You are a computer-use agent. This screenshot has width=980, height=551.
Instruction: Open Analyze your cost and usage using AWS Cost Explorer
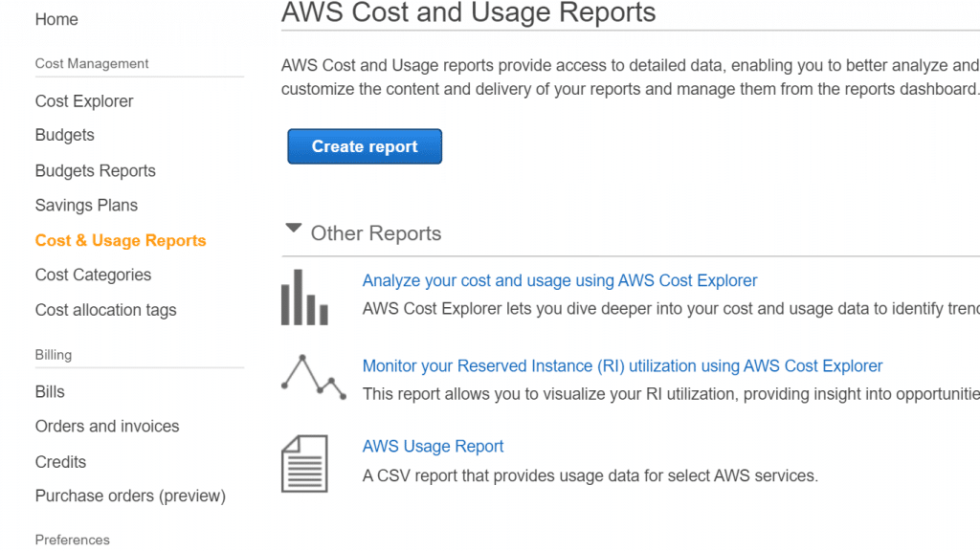[x=560, y=280]
